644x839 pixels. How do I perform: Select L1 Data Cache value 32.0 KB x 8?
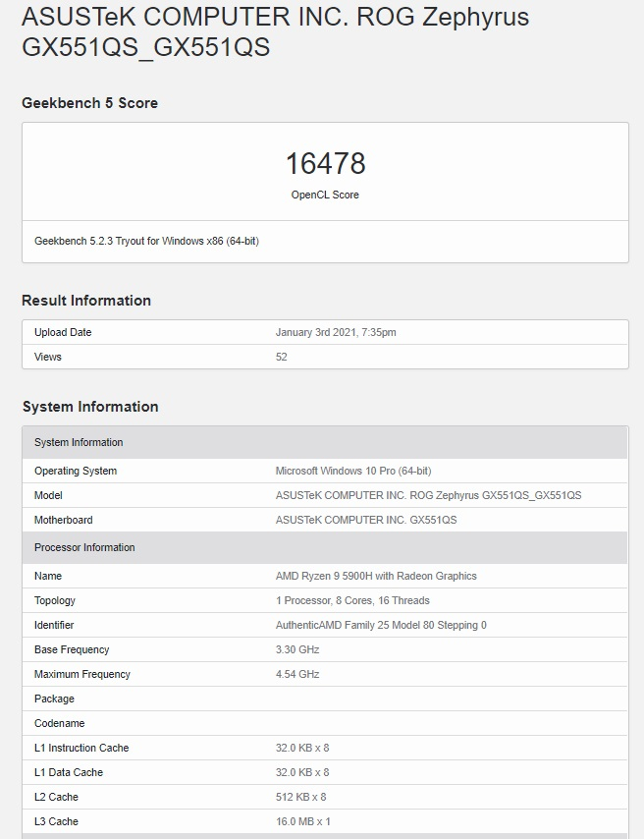302,772
